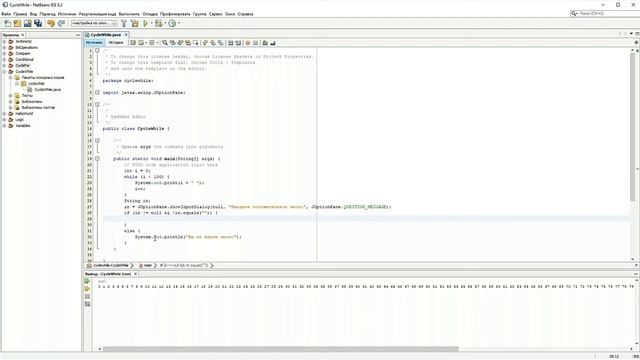640x360 pixels.
Task: Click the horizontal scrollbar in output panel
Action: pos(280,349)
